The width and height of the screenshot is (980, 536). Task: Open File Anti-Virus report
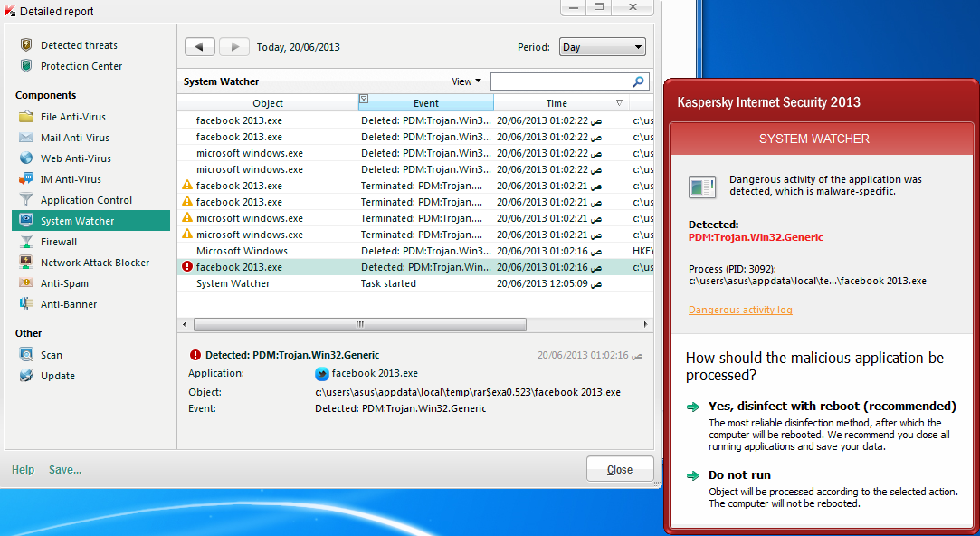click(73, 116)
